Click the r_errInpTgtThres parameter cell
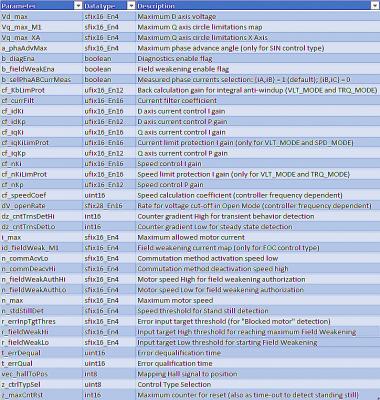Viewport: 380px width, 400px height. click(x=41, y=321)
